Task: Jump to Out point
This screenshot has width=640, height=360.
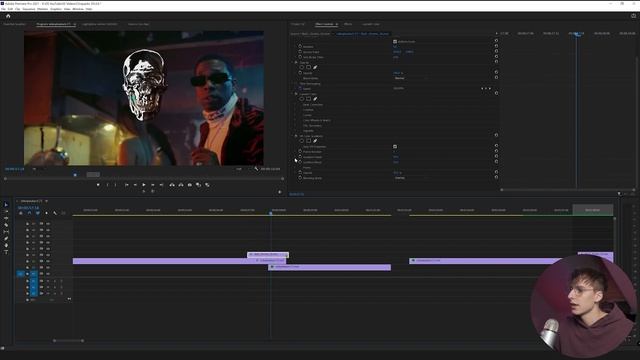Action: (x=162, y=185)
